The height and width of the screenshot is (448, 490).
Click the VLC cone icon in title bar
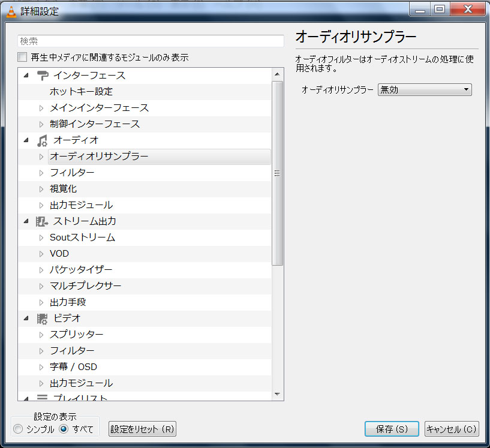coord(11,11)
